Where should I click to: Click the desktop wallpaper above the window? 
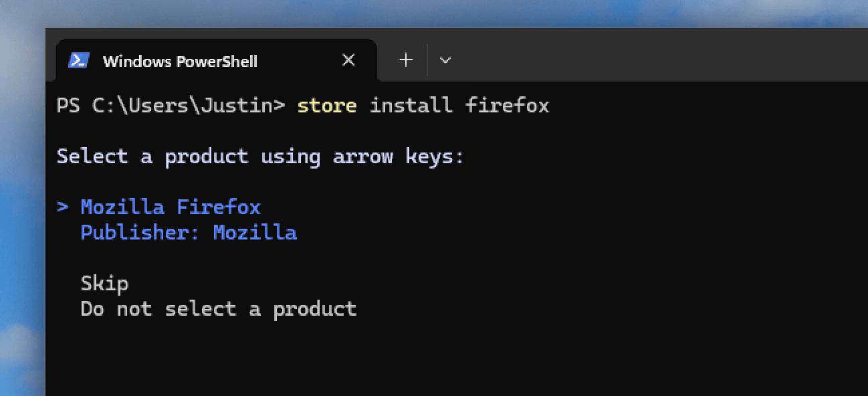pyautogui.click(x=435, y=13)
